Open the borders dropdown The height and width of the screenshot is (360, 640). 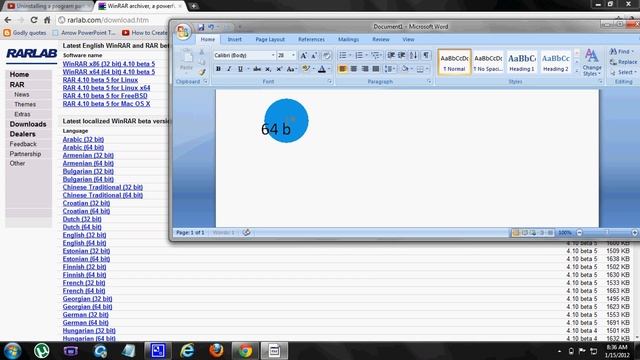click(x=427, y=69)
